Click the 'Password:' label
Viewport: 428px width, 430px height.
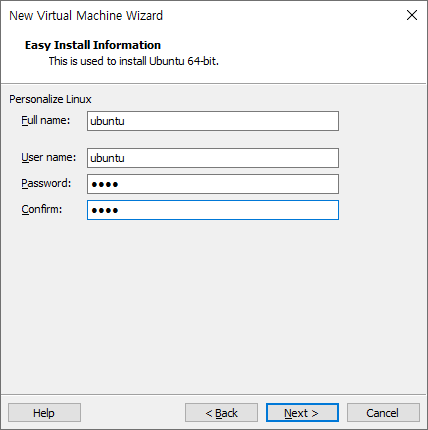pos(46,183)
